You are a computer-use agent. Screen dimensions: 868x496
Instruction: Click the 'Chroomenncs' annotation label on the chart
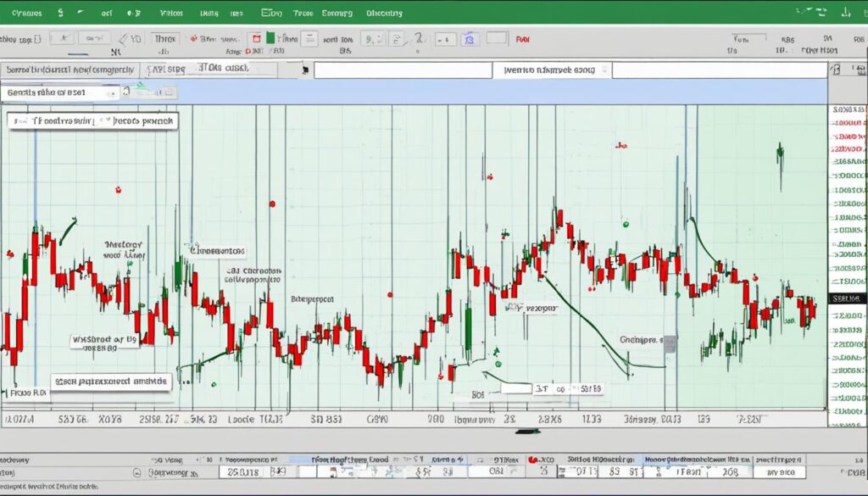218,251
